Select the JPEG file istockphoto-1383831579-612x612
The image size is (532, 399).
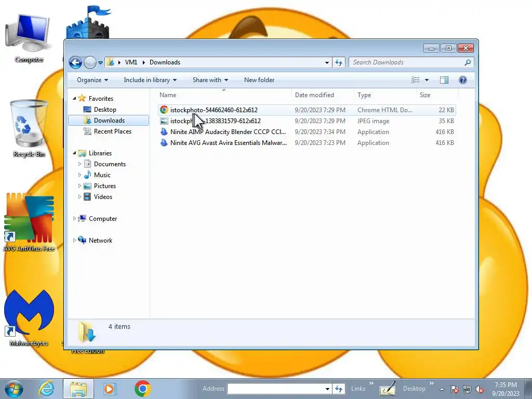coord(307,121)
